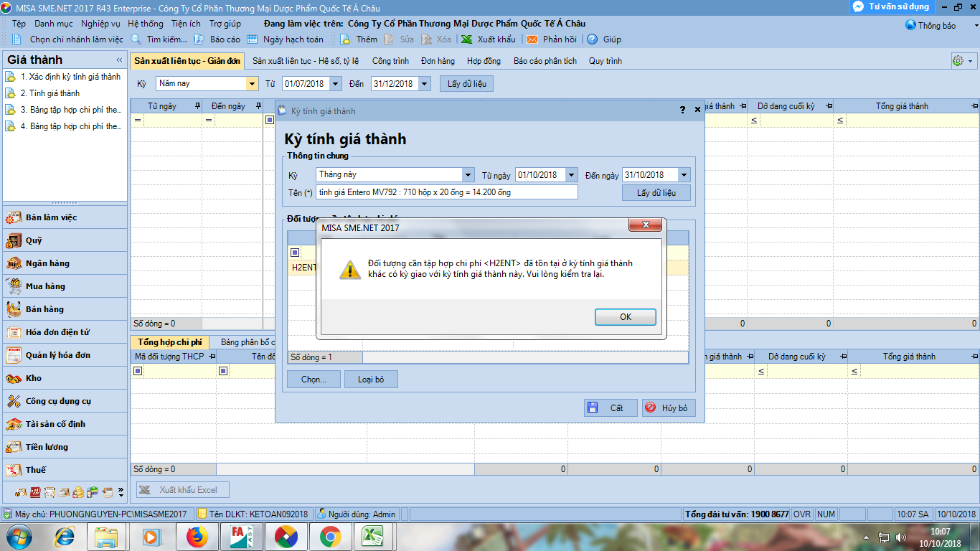Open Excel from the taskbar

[x=374, y=536]
